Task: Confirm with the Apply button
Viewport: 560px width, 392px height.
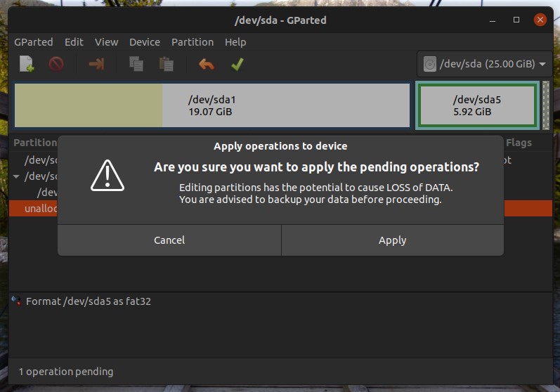Action: point(393,240)
